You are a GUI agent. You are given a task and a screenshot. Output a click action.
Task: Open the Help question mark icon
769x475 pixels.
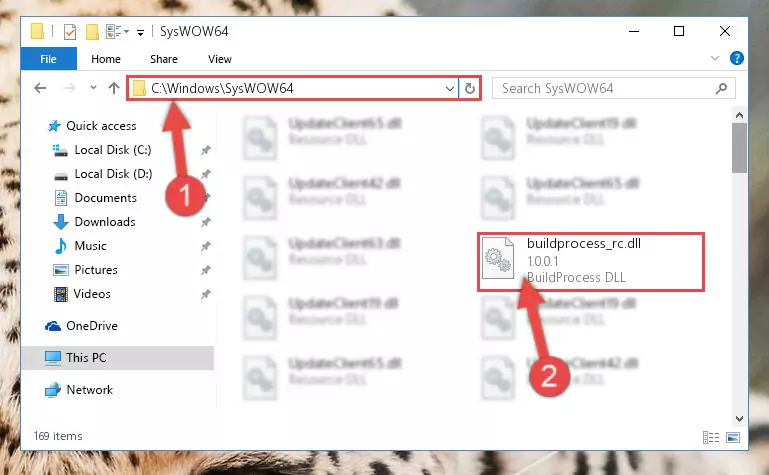[x=736, y=58]
